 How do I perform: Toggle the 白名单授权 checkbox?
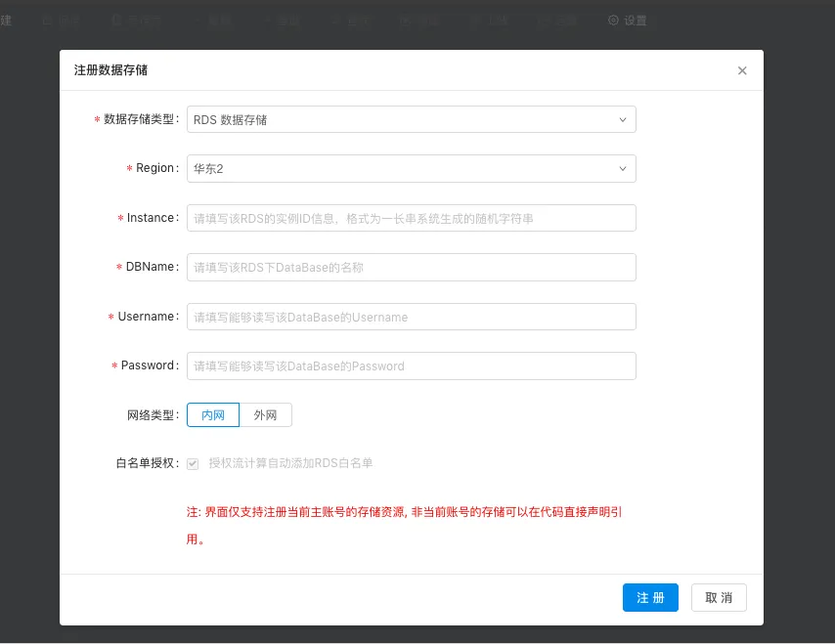[193, 463]
